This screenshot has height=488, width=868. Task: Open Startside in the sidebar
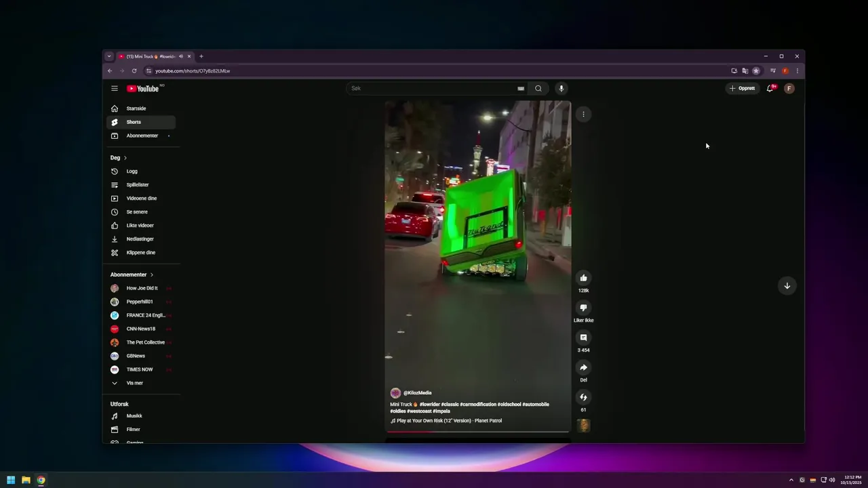pos(141,108)
